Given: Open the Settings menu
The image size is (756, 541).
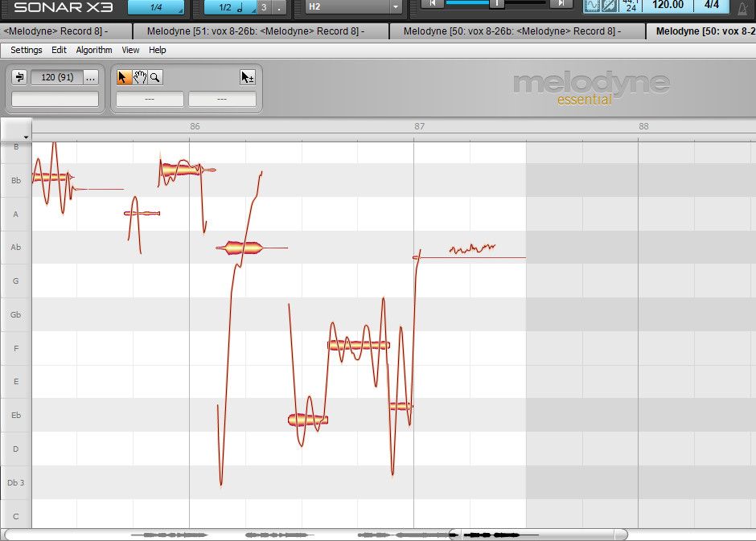Looking at the screenshot, I should [27, 50].
